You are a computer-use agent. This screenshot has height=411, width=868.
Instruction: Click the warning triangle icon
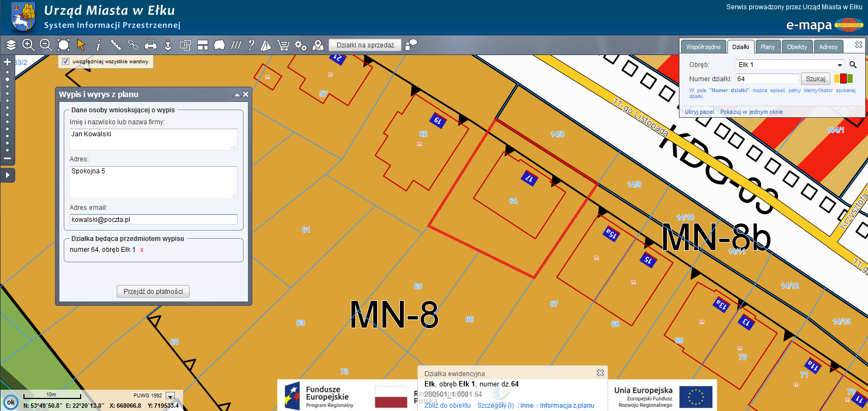tap(266, 45)
